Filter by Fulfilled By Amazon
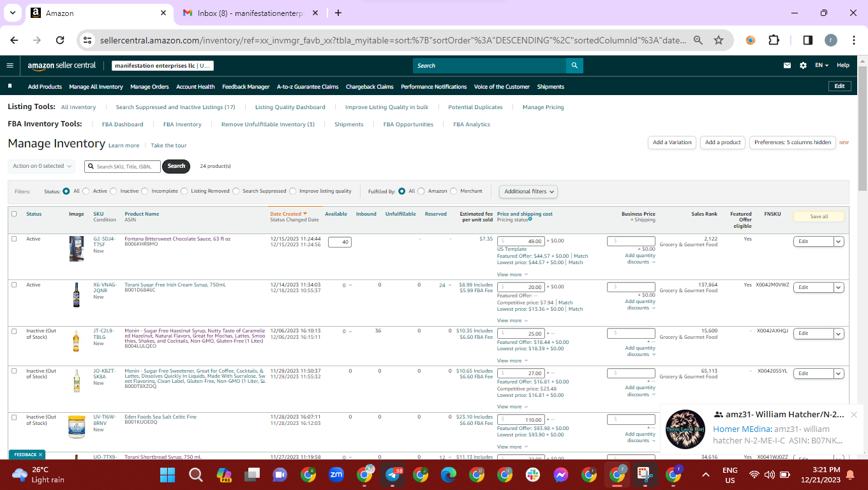The image size is (868, 490). point(421,191)
